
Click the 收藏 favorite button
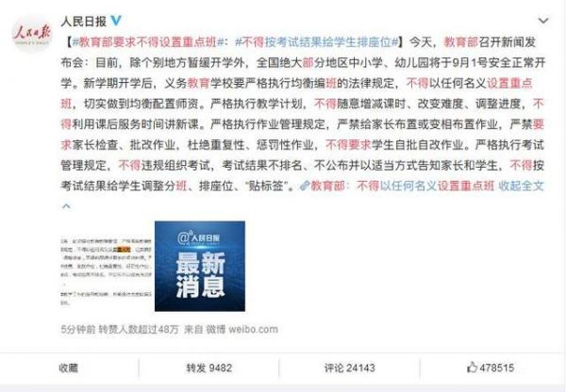click(x=68, y=367)
